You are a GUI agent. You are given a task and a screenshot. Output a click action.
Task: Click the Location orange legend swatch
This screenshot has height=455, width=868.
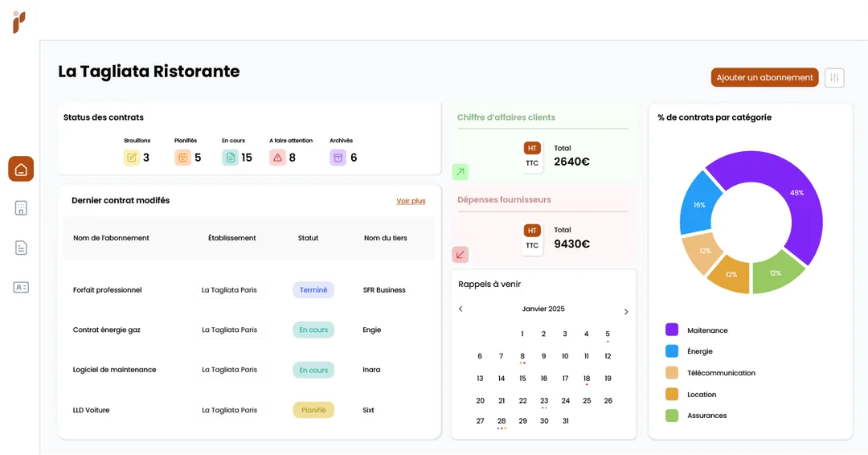(x=671, y=394)
